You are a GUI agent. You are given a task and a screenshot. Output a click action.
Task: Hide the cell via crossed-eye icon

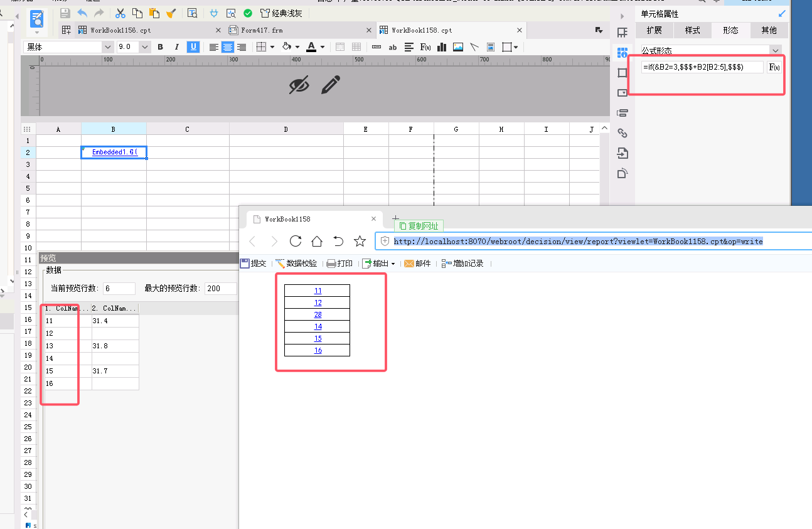point(299,85)
